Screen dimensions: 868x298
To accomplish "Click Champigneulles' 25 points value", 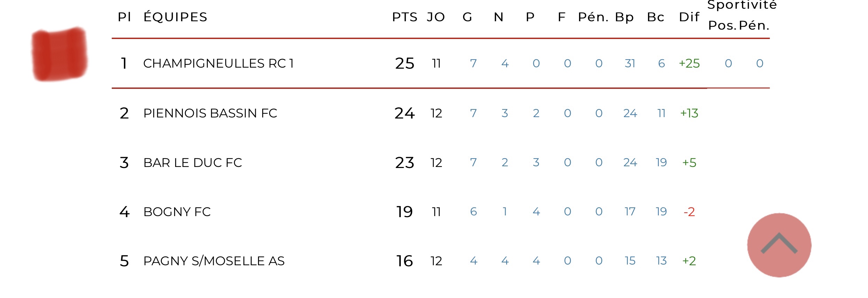I will [x=405, y=63].
